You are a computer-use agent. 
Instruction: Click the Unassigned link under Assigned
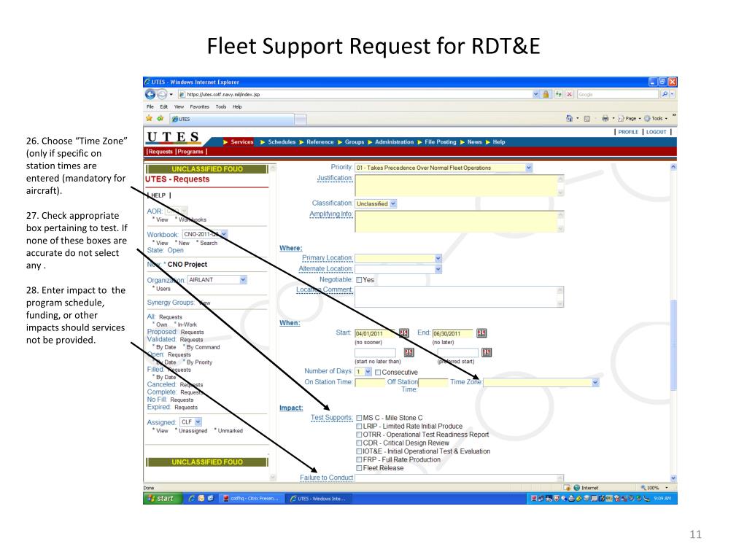(193, 430)
